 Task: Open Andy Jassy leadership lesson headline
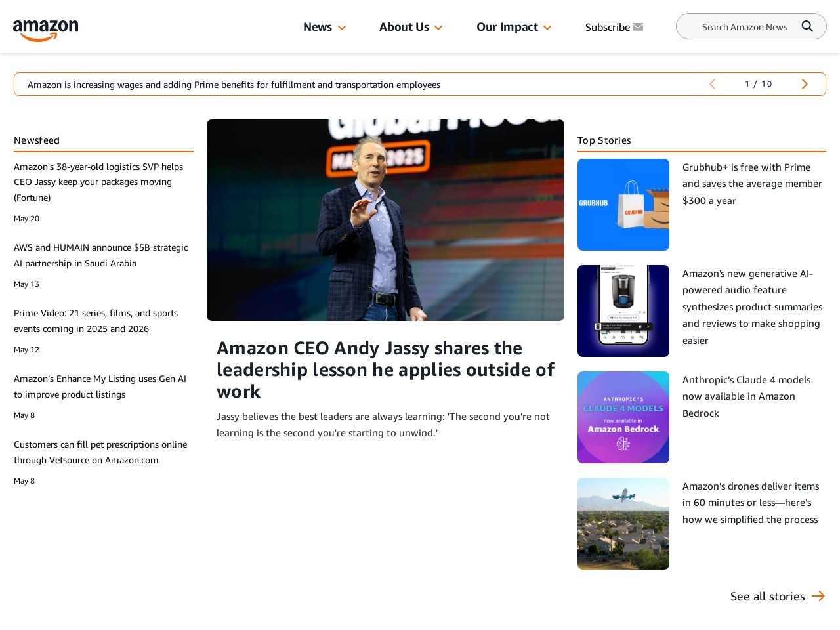[x=385, y=369]
